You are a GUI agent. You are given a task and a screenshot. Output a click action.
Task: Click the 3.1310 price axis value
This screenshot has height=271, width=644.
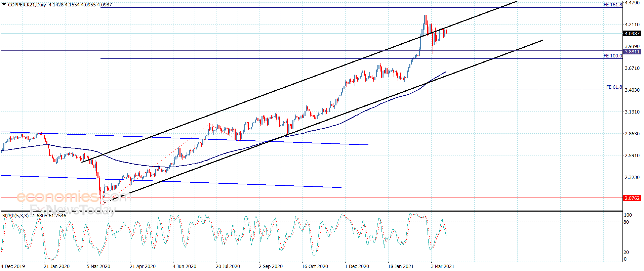tap(632, 112)
